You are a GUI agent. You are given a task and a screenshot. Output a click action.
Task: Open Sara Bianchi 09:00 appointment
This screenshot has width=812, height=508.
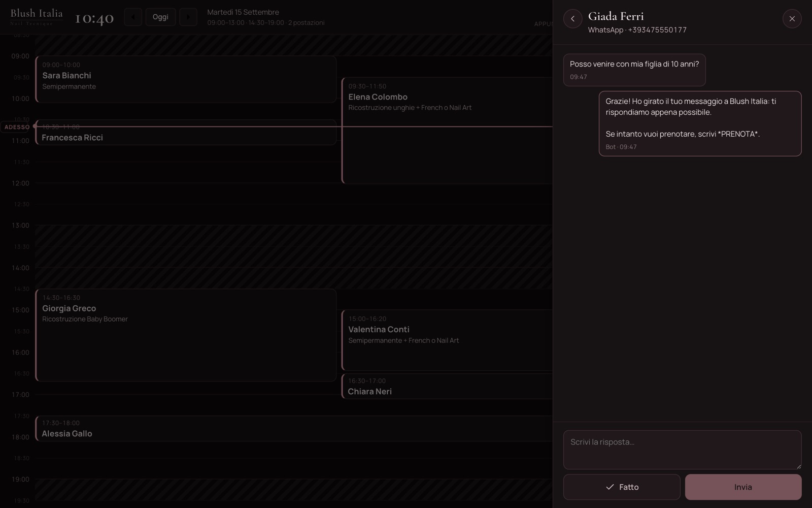click(186, 79)
